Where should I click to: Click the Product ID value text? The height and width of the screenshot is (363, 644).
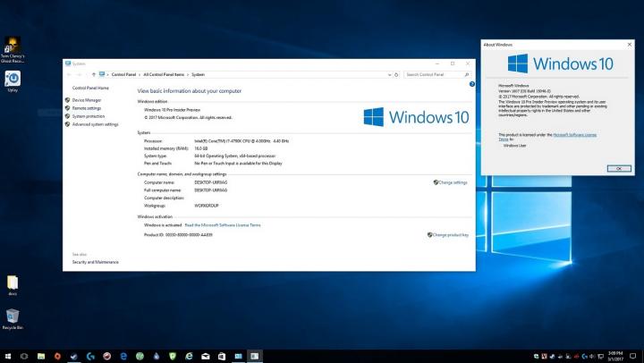click(x=189, y=235)
